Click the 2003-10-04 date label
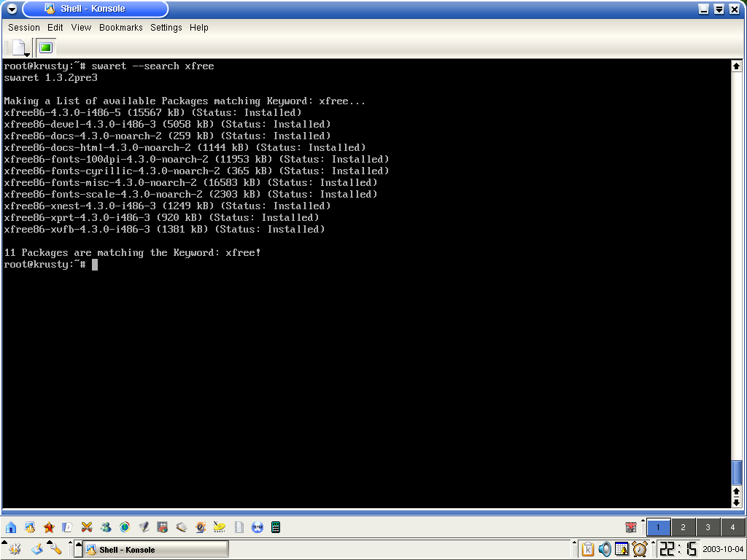 click(x=723, y=550)
